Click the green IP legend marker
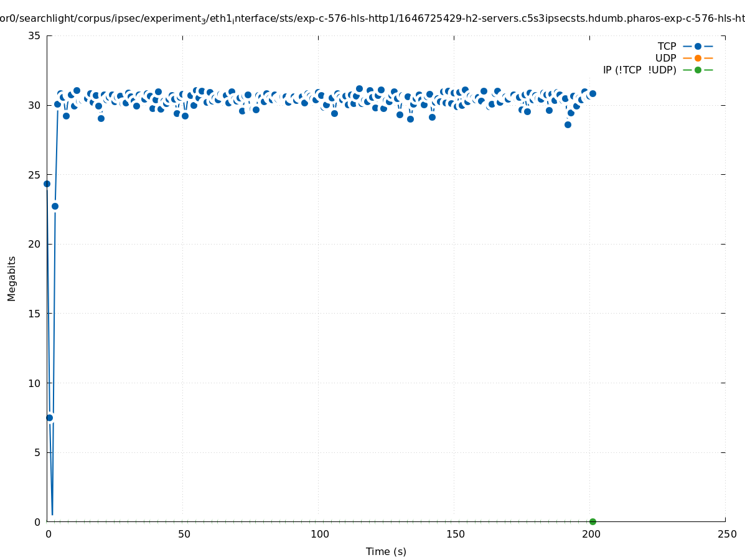 pos(698,70)
